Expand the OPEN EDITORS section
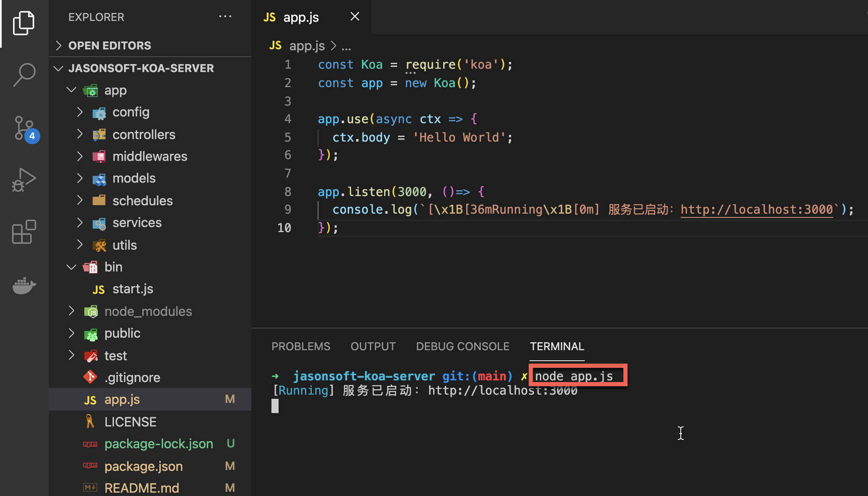This screenshot has height=496, width=868. tap(109, 45)
